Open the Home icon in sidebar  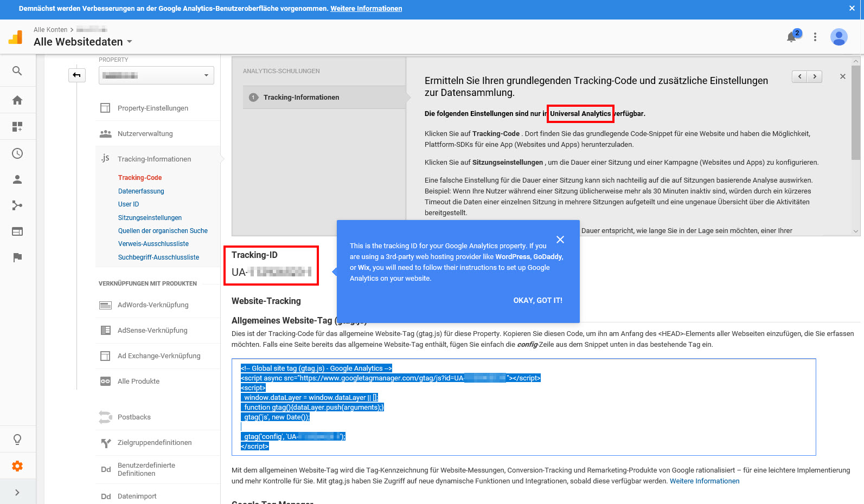pos(17,100)
